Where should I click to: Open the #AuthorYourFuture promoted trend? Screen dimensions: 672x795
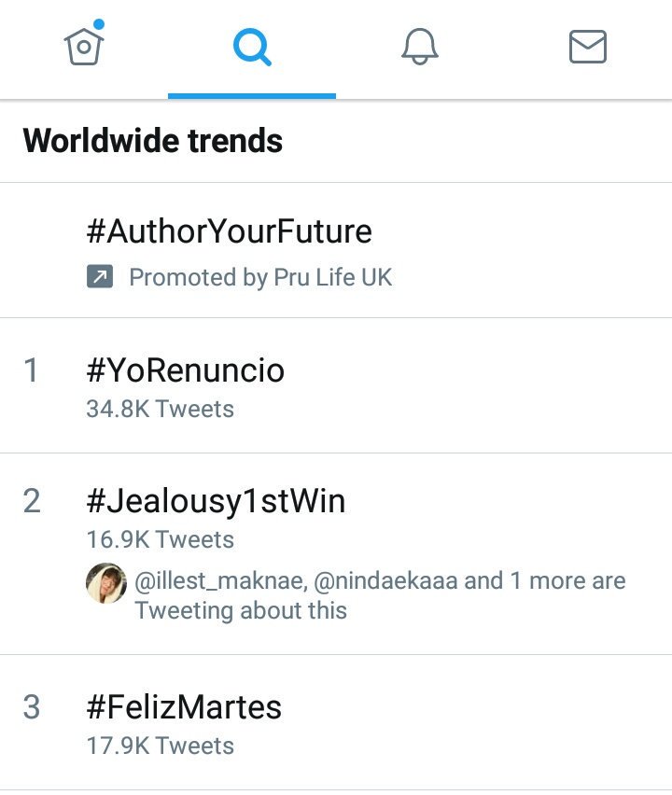[229, 231]
